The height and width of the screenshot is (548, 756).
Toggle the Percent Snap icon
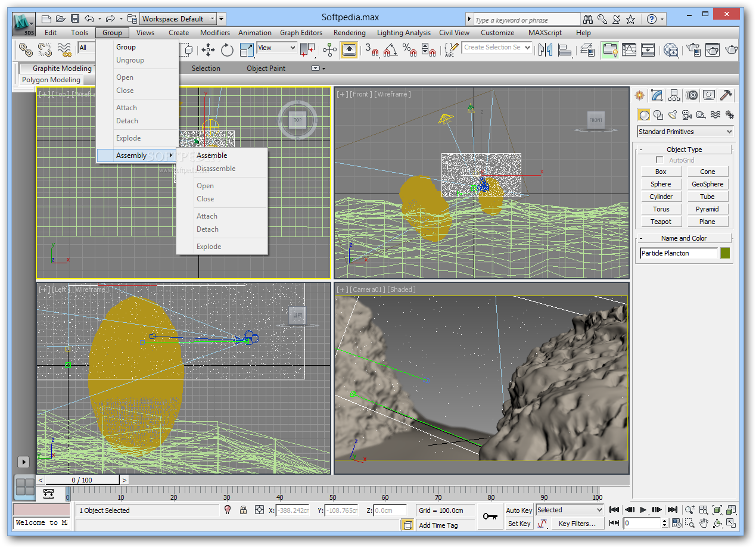click(x=409, y=50)
